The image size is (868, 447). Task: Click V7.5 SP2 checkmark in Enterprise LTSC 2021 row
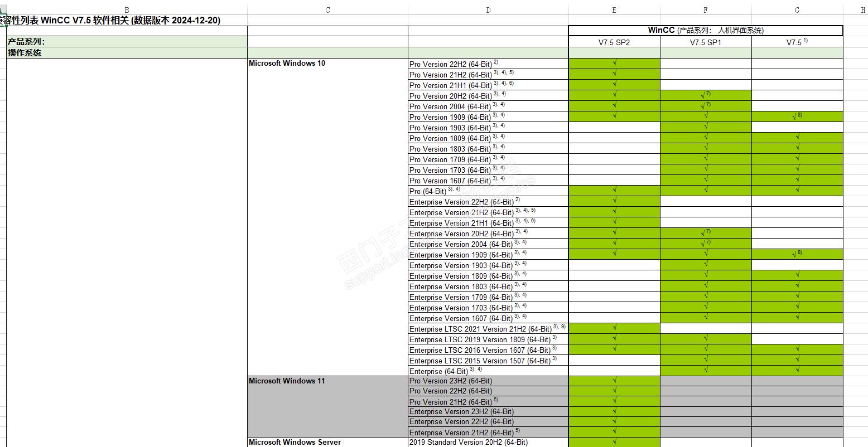pyautogui.click(x=614, y=328)
